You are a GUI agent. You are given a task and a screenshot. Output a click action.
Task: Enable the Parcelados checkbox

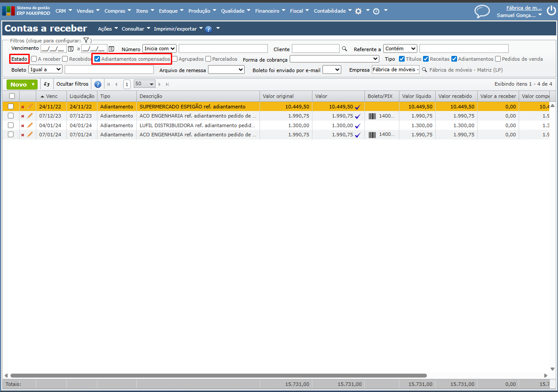[x=208, y=59]
